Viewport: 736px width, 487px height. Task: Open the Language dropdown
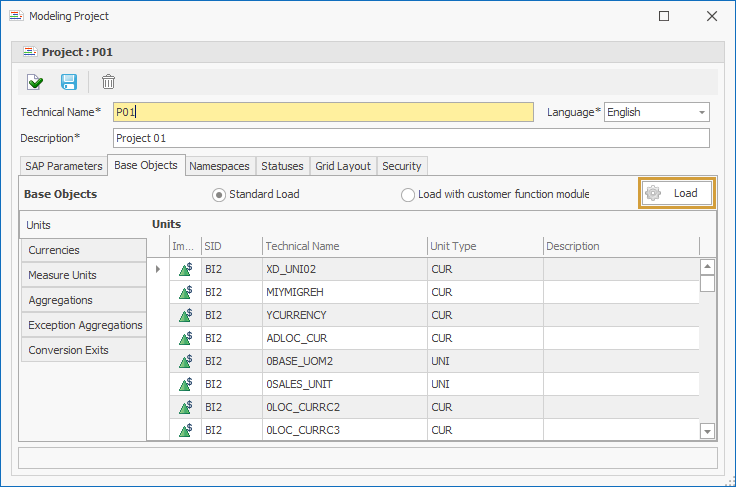pos(701,112)
